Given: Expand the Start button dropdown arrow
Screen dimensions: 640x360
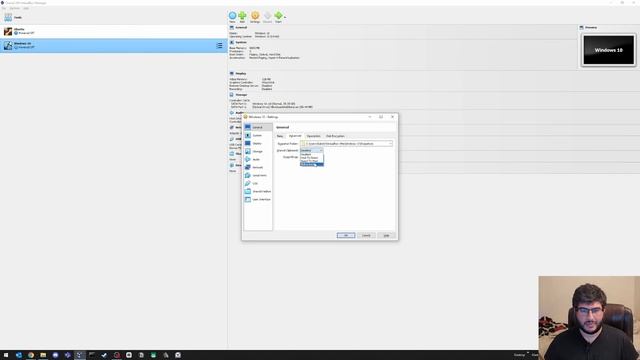Looking at the screenshot, I should tap(285, 17).
